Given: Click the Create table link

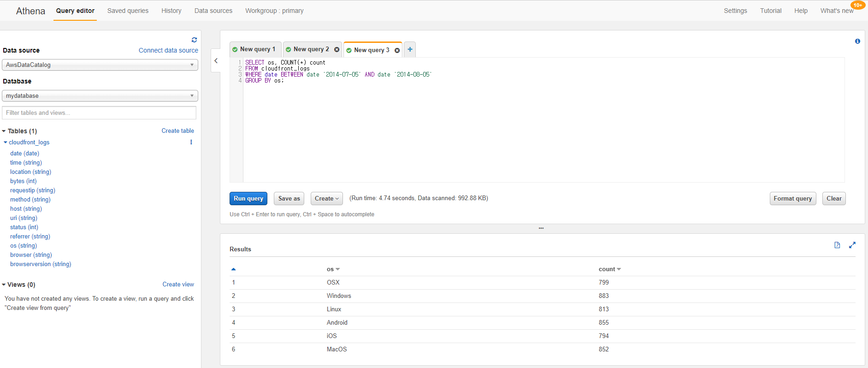Looking at the screenshot, I should click(177, 131).
